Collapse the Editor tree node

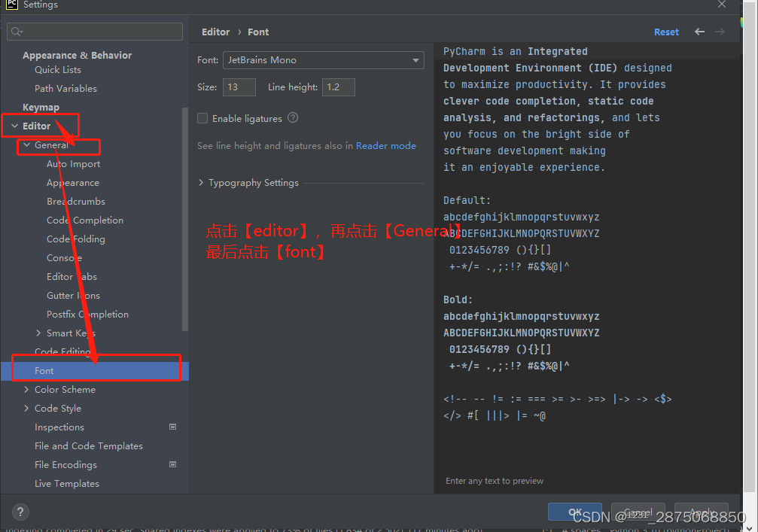click(x=14, y=126)
